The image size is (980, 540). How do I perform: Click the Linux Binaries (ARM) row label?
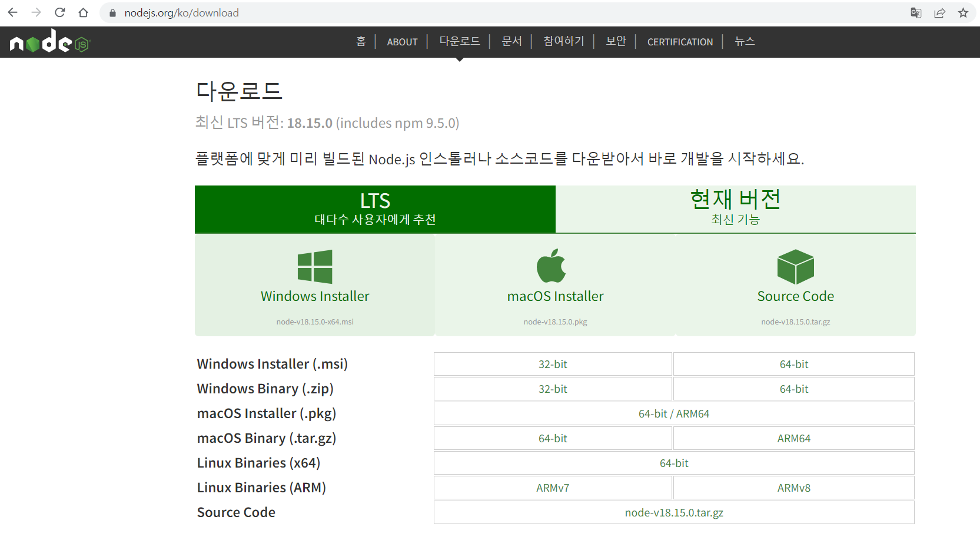261,488
